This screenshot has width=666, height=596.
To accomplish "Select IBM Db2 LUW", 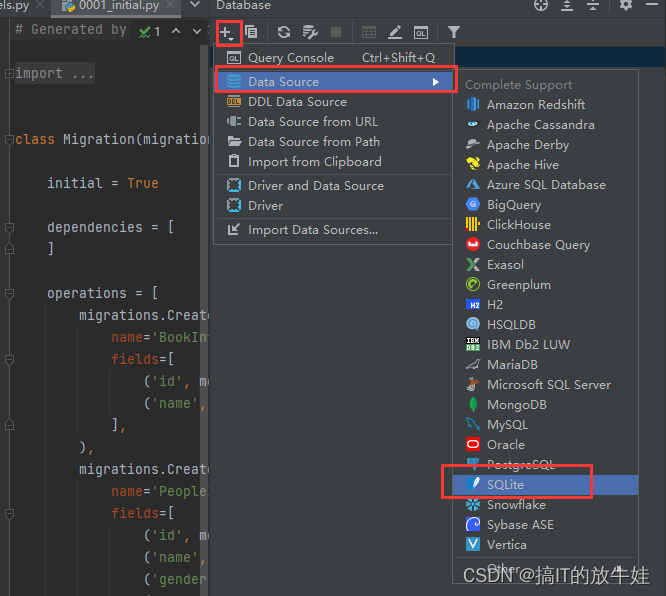I will [546, 345].
